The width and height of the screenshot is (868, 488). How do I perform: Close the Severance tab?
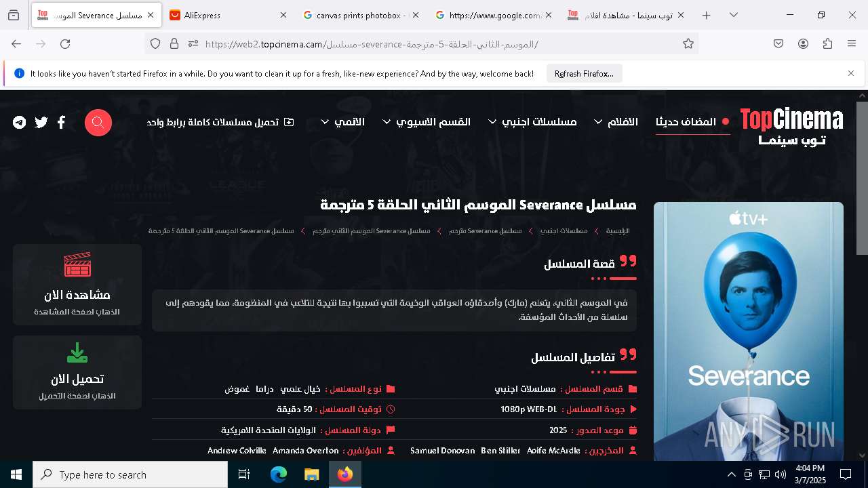tap(151, 15)
